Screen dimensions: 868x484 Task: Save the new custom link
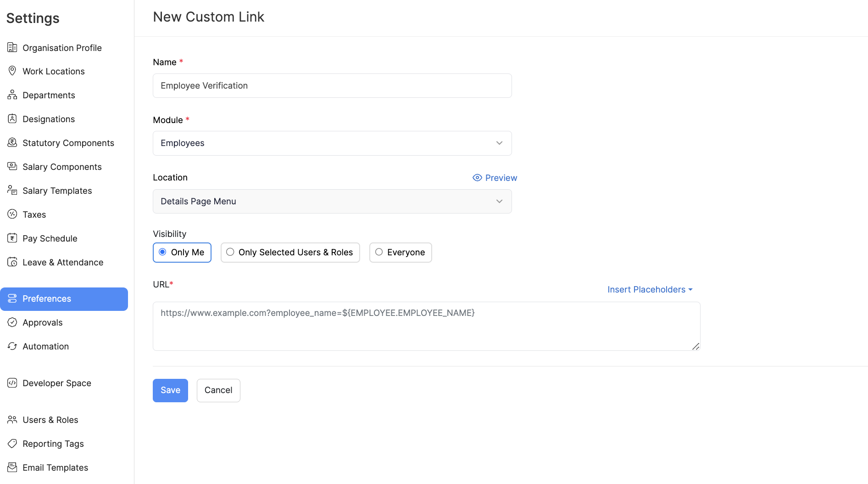pyautogui.click(x=170, y=390)
